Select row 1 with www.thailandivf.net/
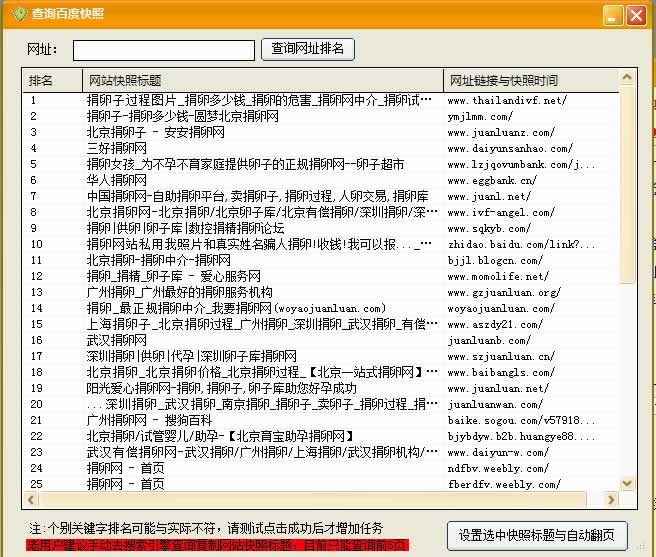The width and height of the screenshot is (656, 557). click(321, 100)
